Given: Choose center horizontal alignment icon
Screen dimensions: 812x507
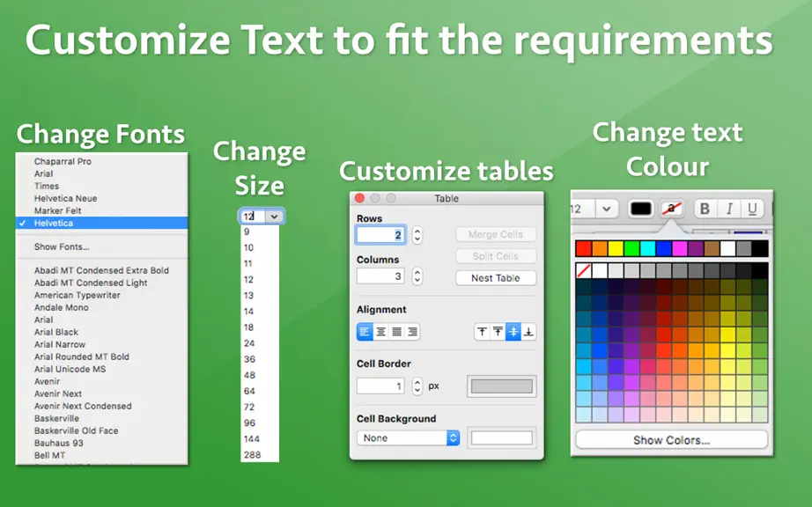Looking at the screenshot, I should 380,332.
